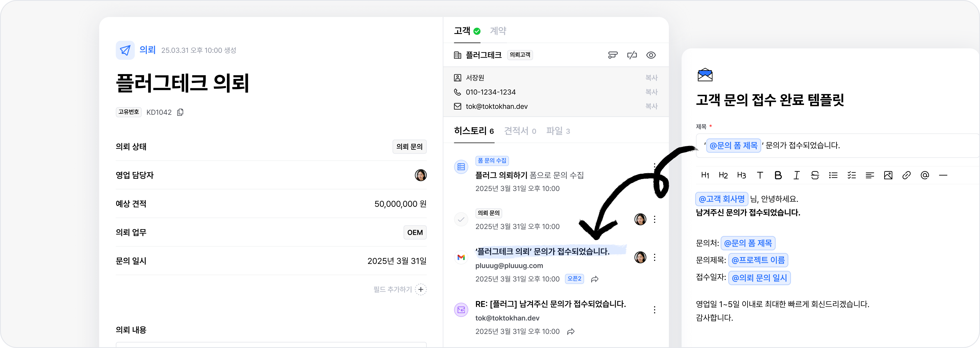Open more options for 의뢰 문의 history entry
Viewport: 980px width, 348px height.
coord(654,219)
